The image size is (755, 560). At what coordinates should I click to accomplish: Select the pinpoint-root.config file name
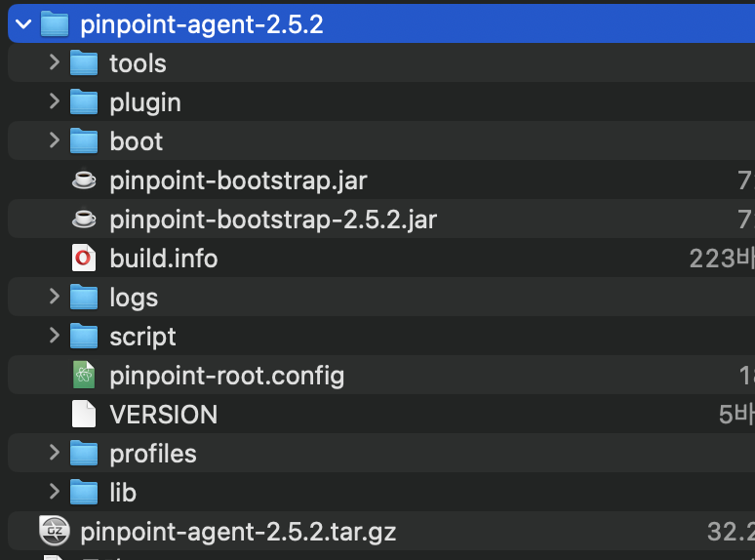(x=226, y=377)
